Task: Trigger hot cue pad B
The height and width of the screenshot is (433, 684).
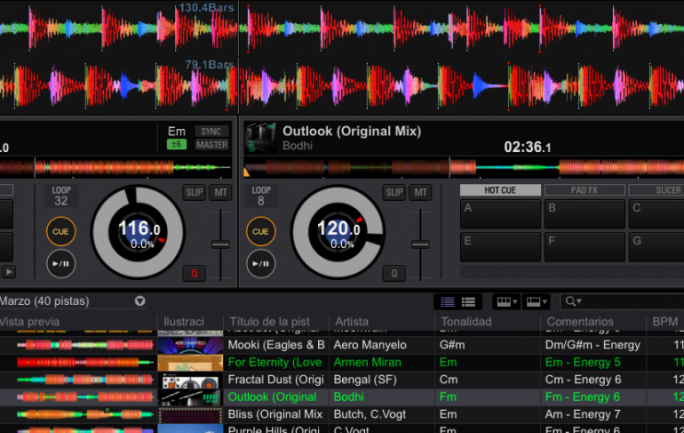Action: click(585, 214)
